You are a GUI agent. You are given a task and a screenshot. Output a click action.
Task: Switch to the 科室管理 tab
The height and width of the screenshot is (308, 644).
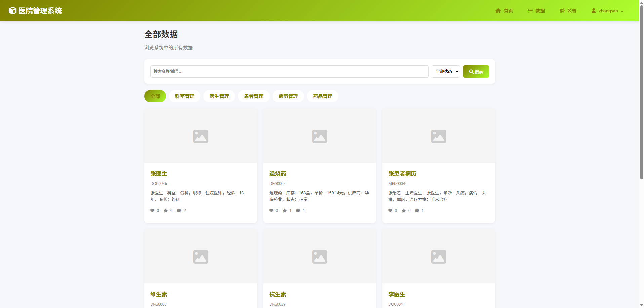(x=185, y=96)
